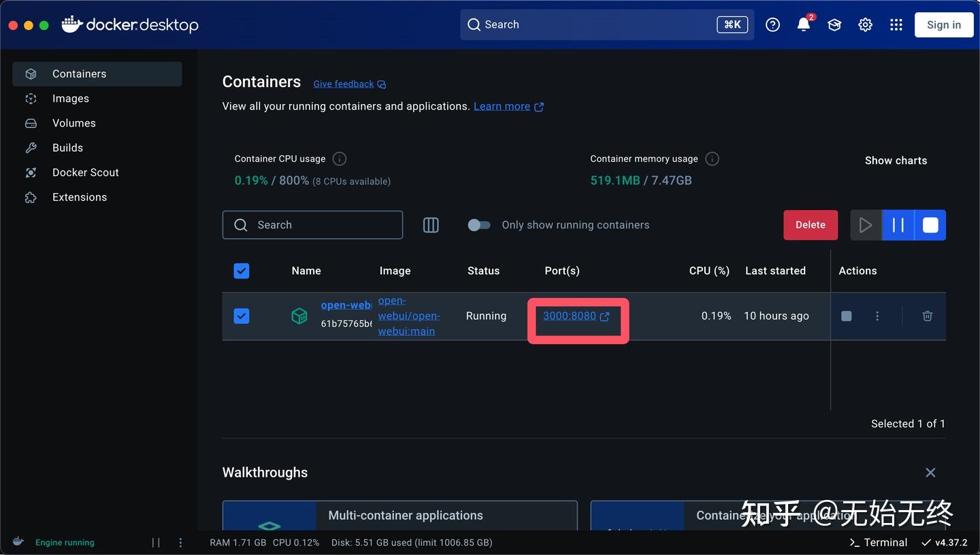Select Extensions in the sidebar
980x555 pixels.
click(80, 197)
